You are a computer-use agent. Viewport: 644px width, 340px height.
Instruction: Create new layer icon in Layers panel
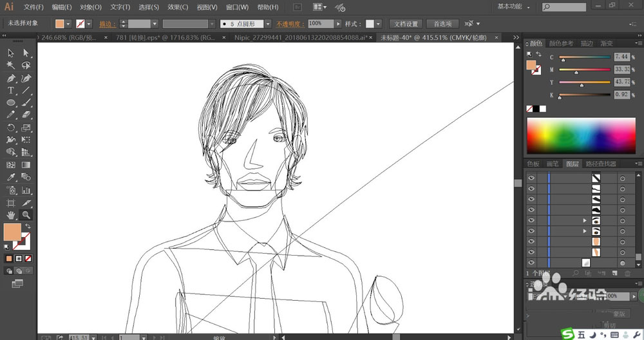click(614, 273)
